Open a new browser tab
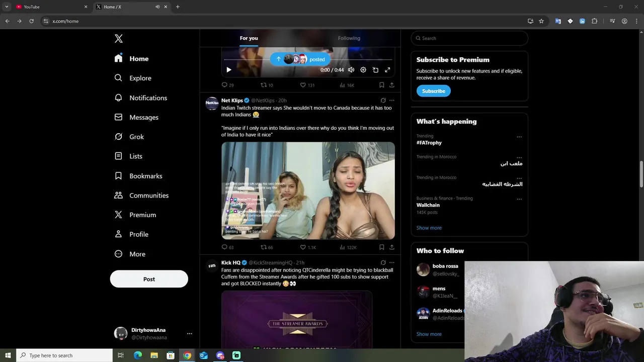The height and width of the screenshot is (362, 644). pyautogui.click(x=178, y=7)
